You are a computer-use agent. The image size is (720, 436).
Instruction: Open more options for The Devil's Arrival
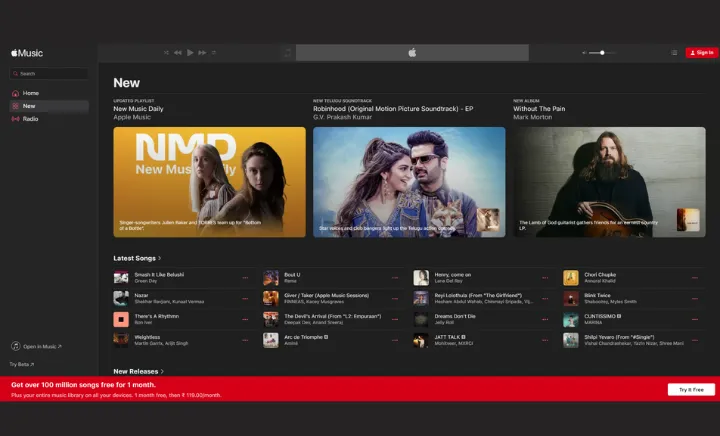point(395,319)
